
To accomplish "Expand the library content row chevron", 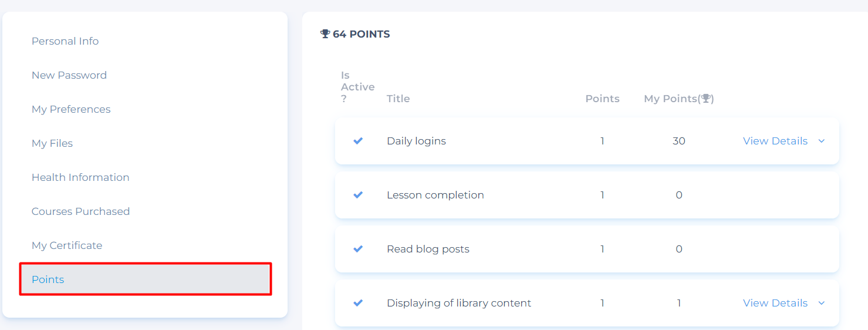I will (822, 303).
